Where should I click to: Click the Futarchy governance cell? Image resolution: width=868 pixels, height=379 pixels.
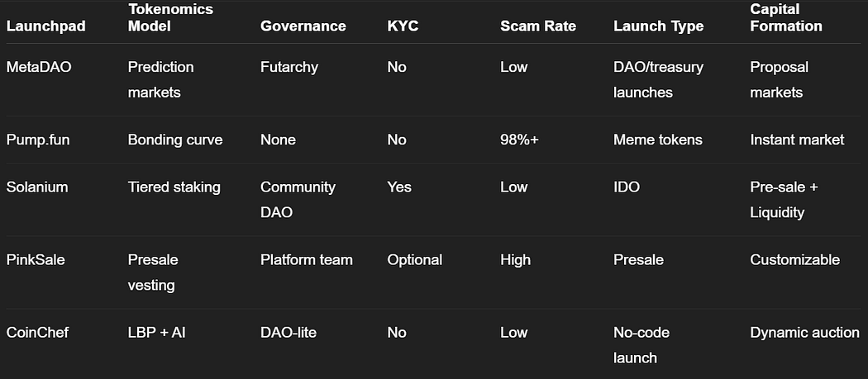tap(289, 67)
